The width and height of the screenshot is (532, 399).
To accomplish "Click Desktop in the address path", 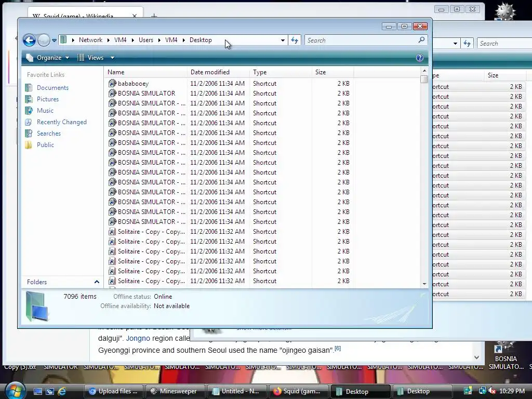I will 201,40.
